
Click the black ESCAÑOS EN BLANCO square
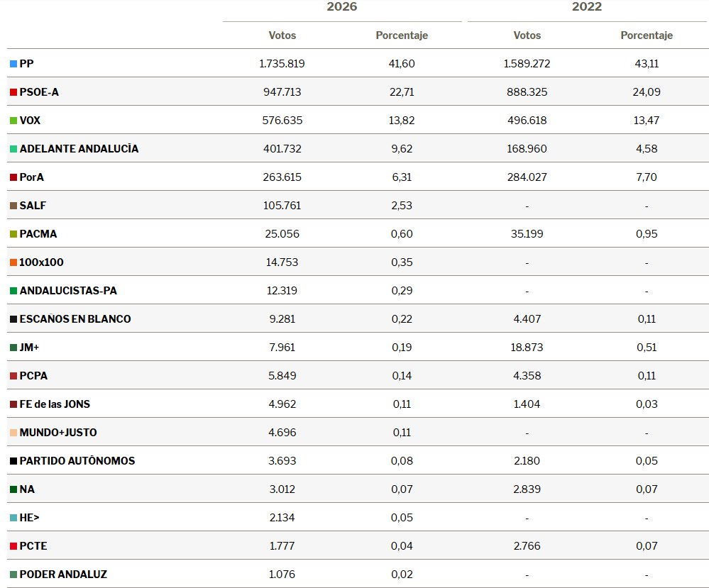point(13,320)
